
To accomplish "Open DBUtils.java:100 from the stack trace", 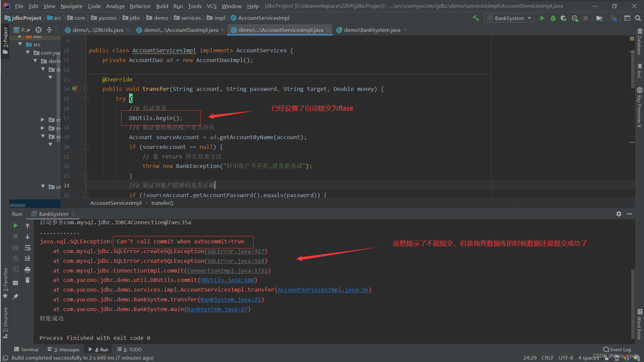I will pyautogui.click(x=227, y=280).
